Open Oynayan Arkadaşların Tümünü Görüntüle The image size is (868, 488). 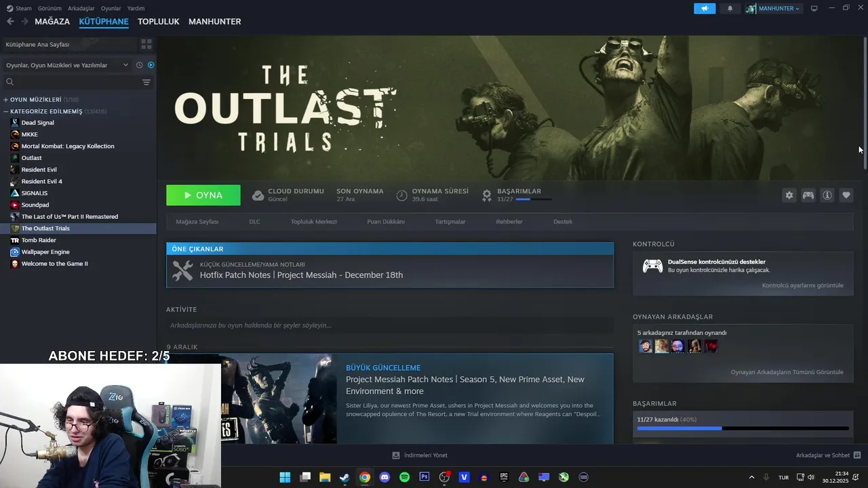coord(787,372)
